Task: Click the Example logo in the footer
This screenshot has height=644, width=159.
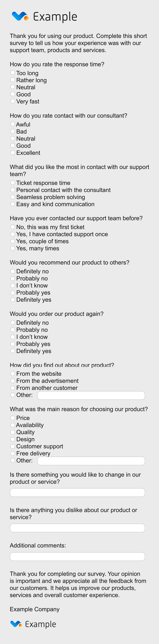Action: click(33, 624)
